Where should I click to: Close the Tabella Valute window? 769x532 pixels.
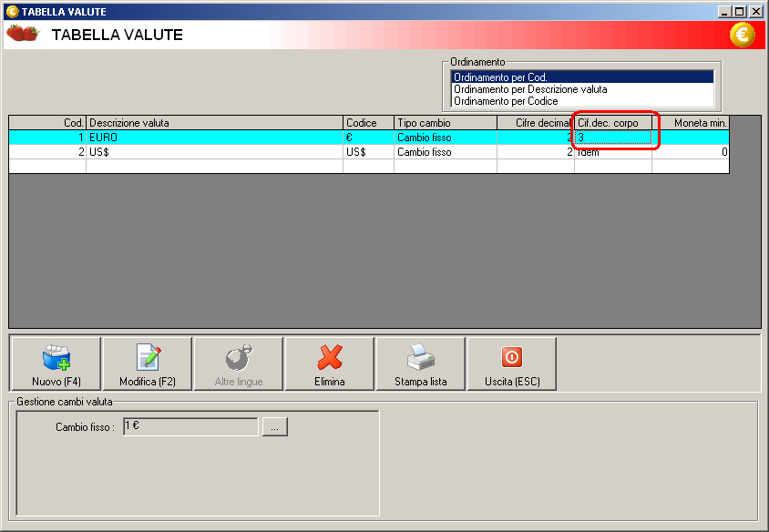point(756,11)
